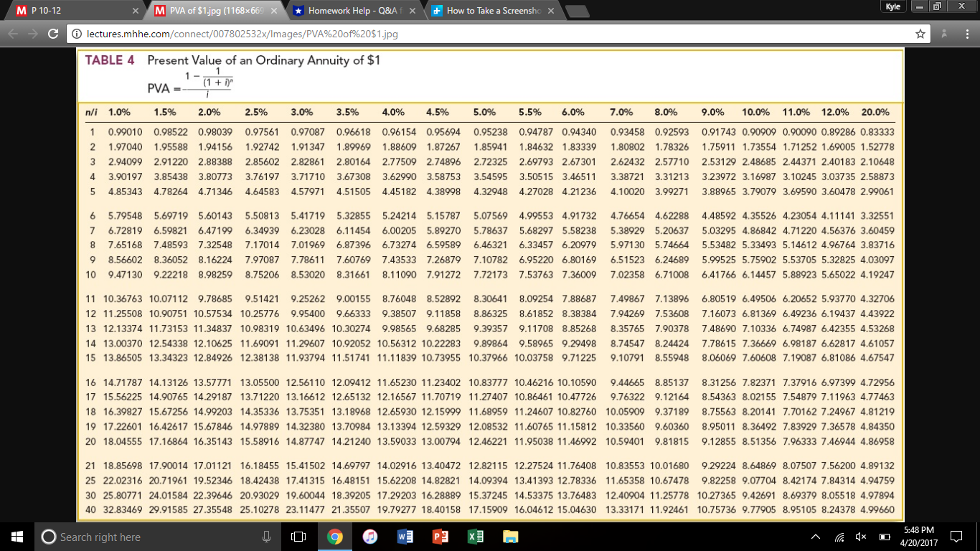Bookmark this page with the star icon
This screenshot has height=551, width=980.
click(x=919, y=34)
